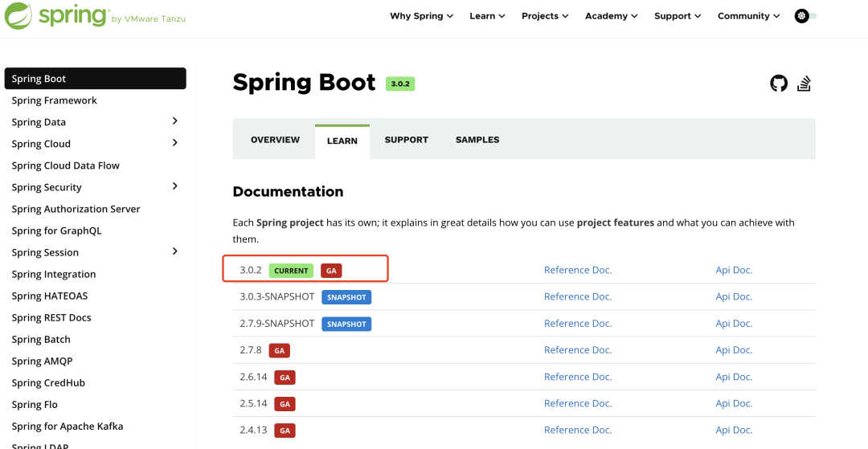Open the Stack Overflow icon

click(x=804, y=84)
